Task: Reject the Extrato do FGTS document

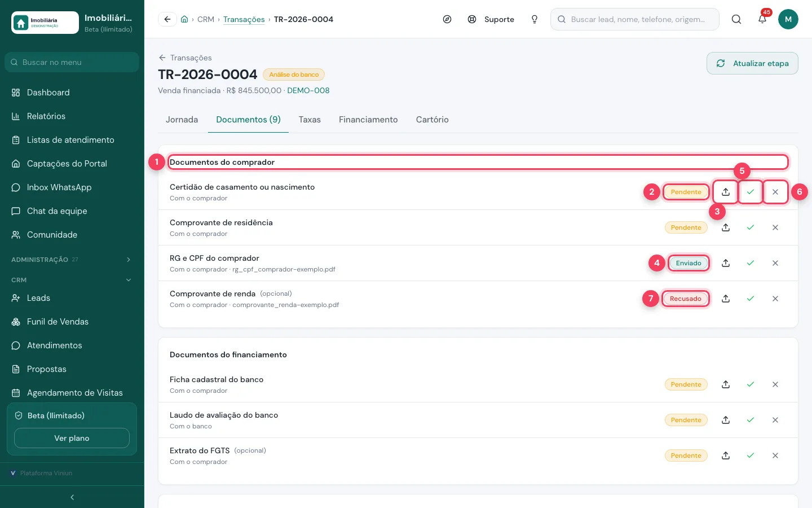Action: (x=775, y=456)
